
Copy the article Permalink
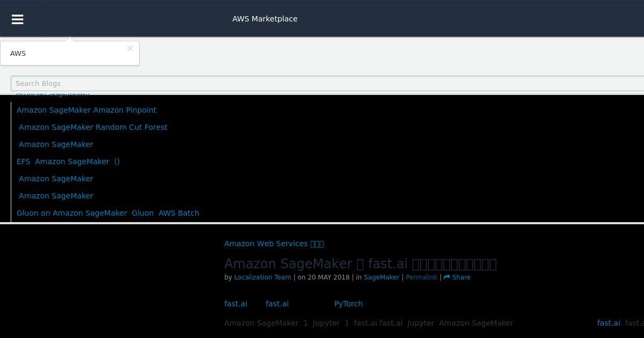click(421, 277)
